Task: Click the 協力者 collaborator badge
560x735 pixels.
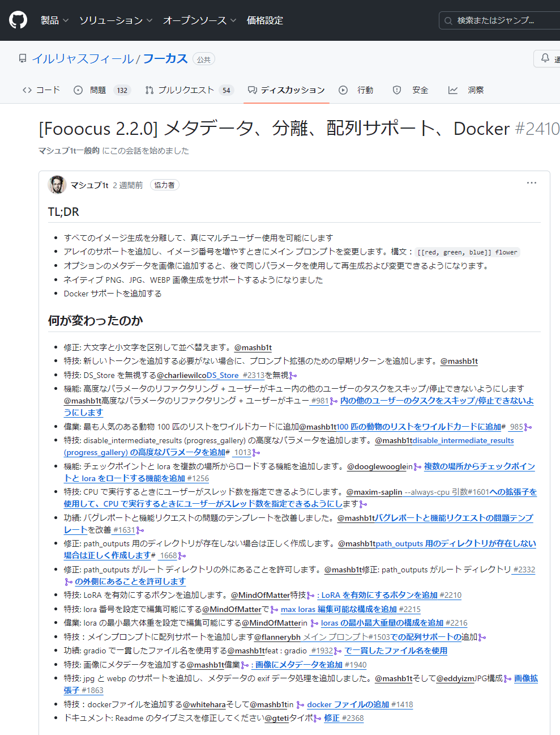Action: [165, 185]
